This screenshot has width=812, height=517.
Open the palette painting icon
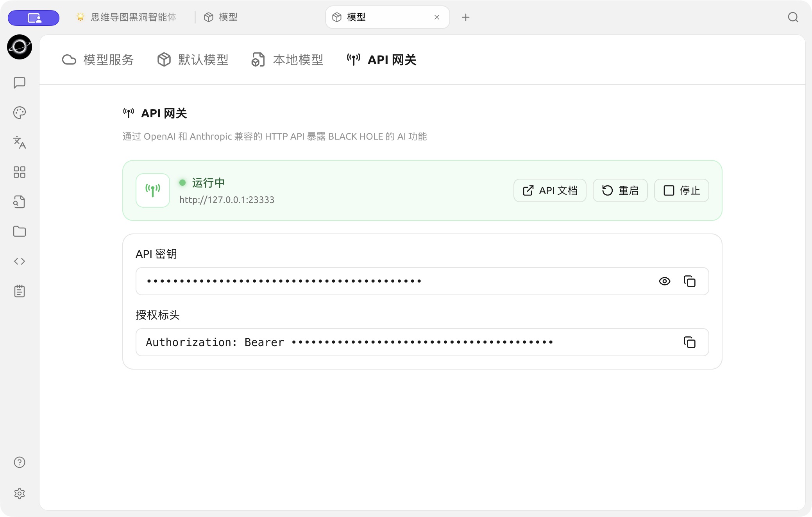20,113
